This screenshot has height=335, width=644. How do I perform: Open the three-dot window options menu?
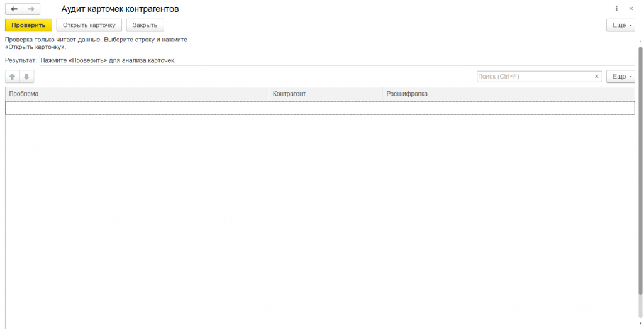click(616, 9)
